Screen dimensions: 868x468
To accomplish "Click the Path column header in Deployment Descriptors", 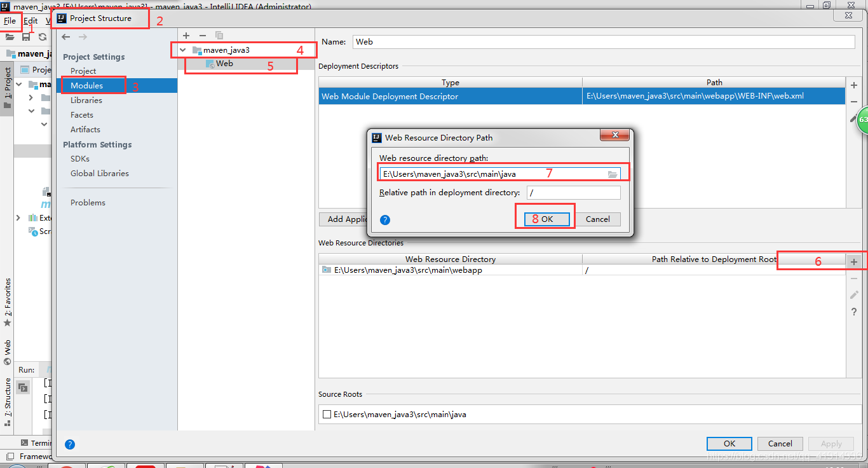I will click(714, 83).
